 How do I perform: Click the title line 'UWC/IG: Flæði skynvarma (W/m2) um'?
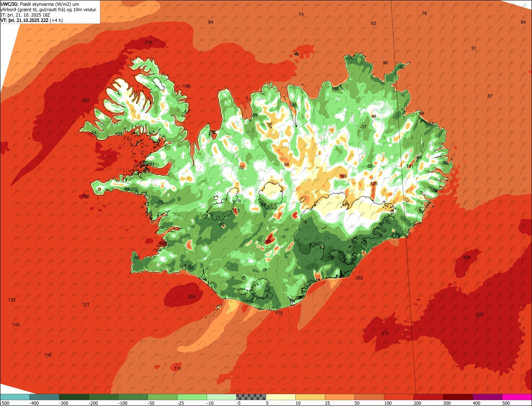pos(40,4)
